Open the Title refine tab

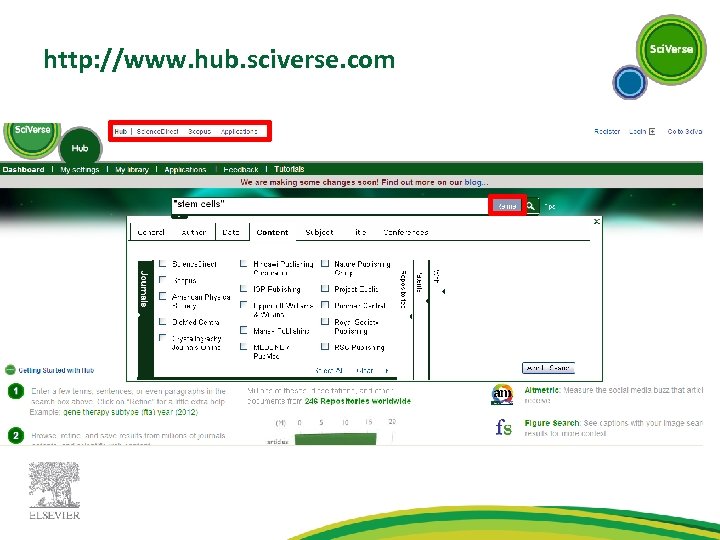pos(360,232)
